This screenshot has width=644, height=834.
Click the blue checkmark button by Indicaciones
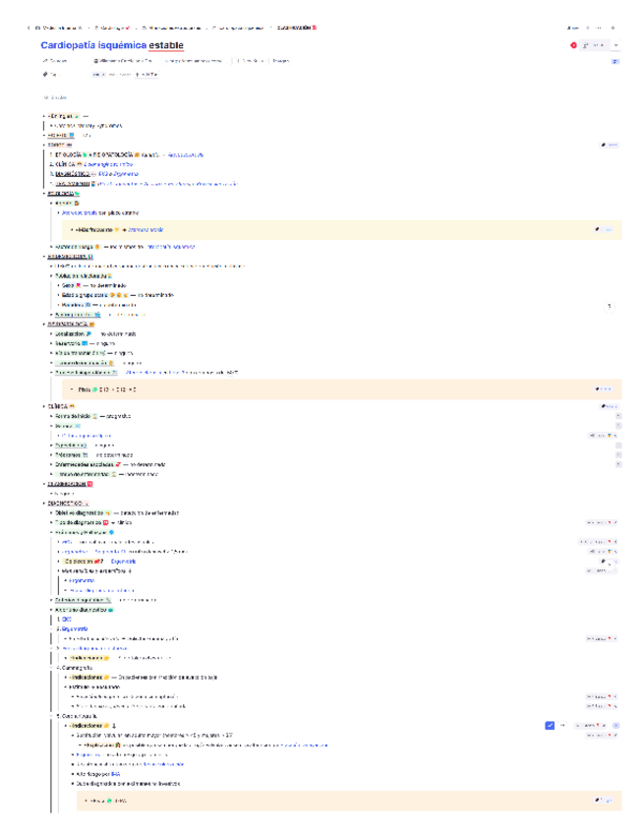550,725
